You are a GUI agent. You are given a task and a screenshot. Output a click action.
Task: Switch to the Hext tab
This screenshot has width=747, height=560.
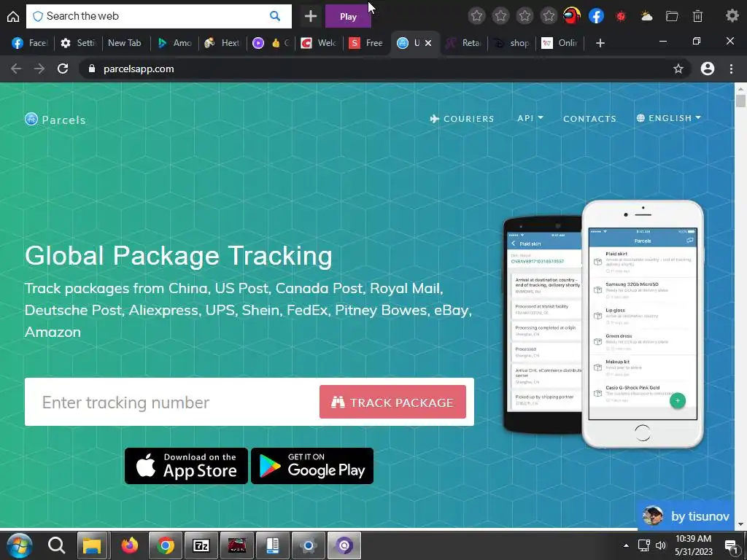pos(222,43)
